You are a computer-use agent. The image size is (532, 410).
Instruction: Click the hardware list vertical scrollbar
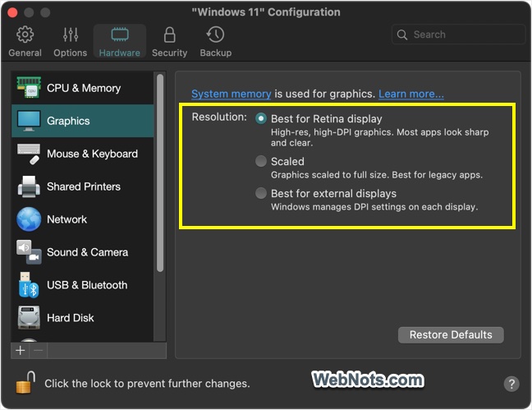[x=160, y=173]
